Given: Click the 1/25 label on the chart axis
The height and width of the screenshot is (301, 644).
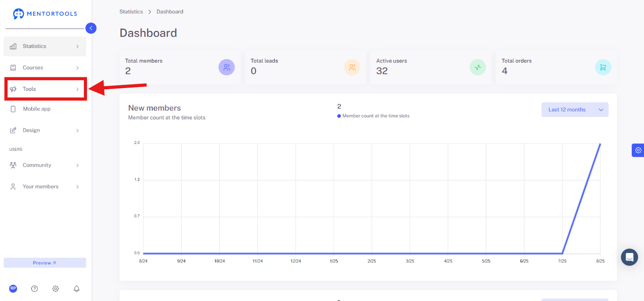Looking at the screenshot, I should pos(334,261).
